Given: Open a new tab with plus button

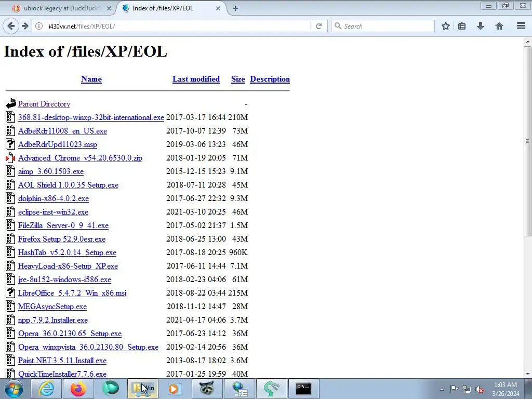Looking at the screenshot, I should pyautogui.click(x=235, y=8).
